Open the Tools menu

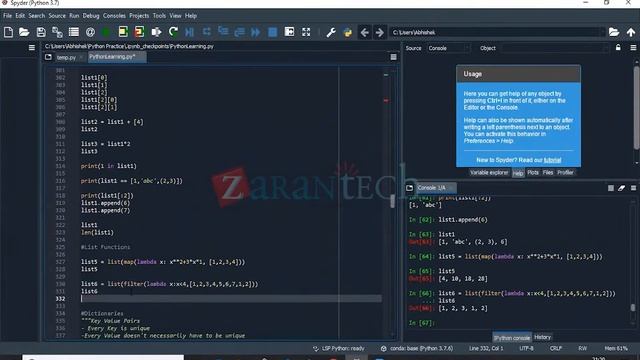[x=159, y=16]
